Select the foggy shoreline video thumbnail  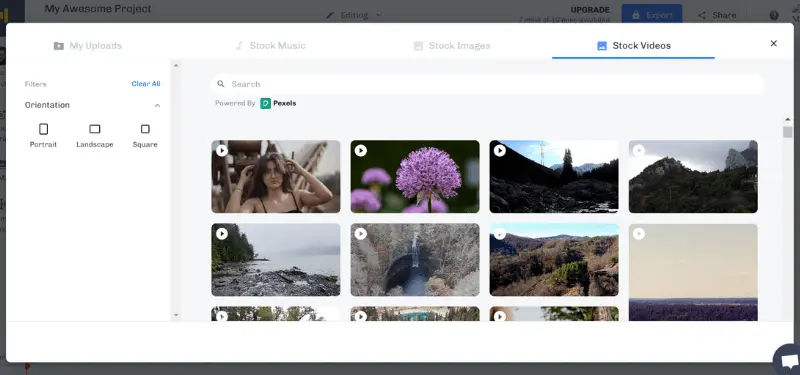[x=276, y=260]
